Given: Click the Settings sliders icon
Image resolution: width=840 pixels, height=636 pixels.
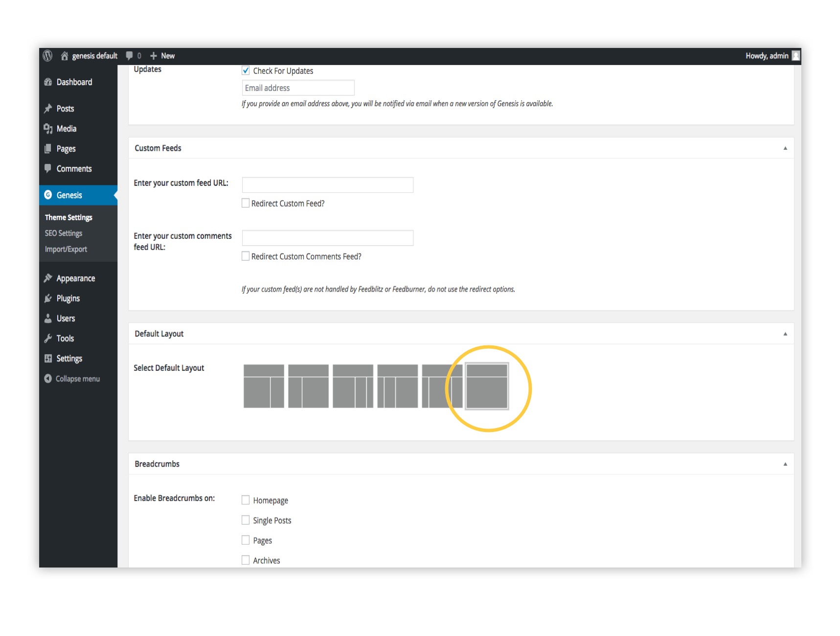Looking at the screenshot, I should (x=48, y=359).
